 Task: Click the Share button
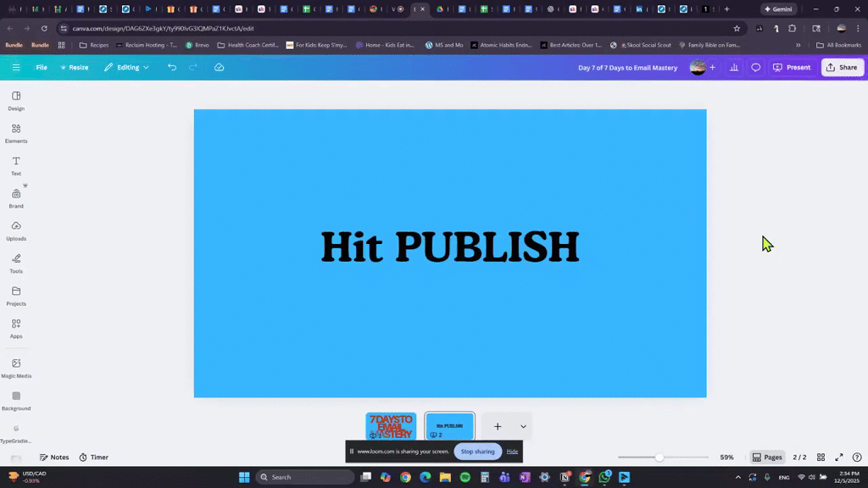pyautogui.click(x=842, y=67)
